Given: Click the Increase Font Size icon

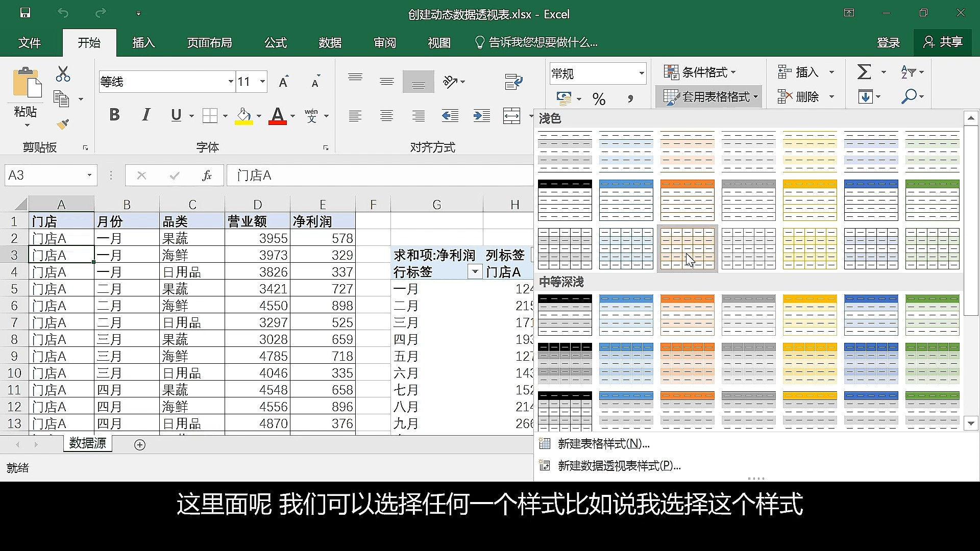Looking at the screenshot, I should (x=283, y=81).
